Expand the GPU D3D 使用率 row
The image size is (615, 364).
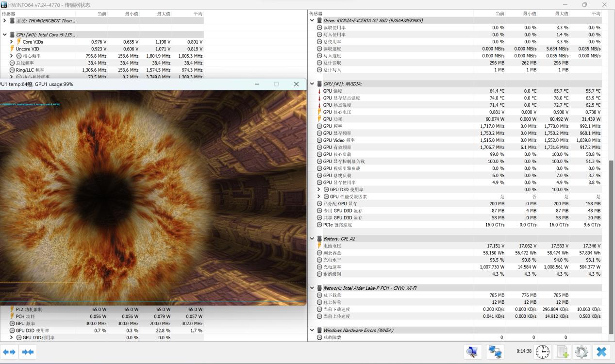tap(319, 189)
